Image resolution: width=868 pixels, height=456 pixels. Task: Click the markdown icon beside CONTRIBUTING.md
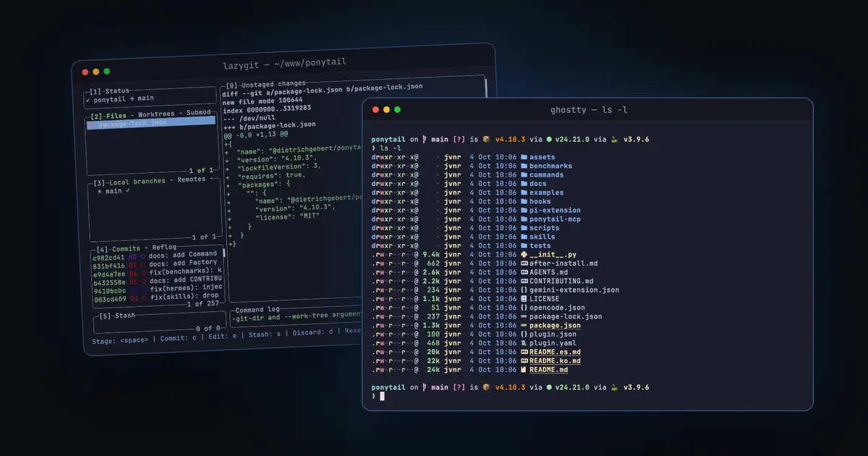click(524, 281)
